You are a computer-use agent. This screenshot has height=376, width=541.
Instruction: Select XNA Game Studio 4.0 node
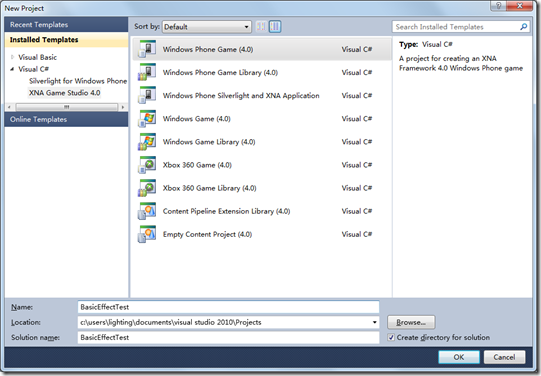65,92
